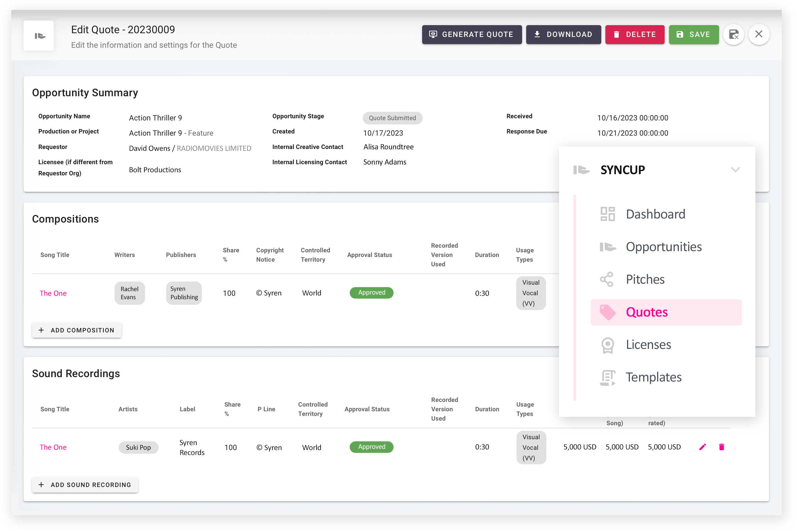Download the quote
This screenshot has height=532, width=797.
pyautogui.click(x=563, y=34)
